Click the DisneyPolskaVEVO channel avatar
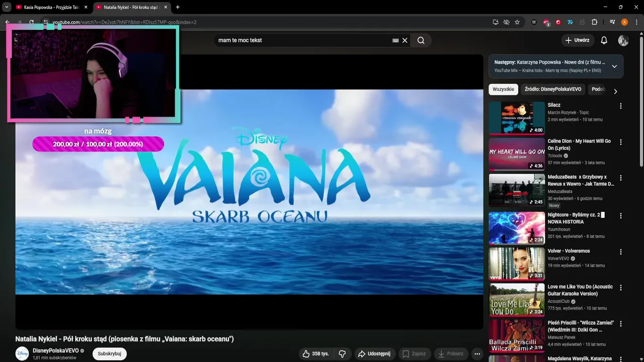Image resolution: width=644 pixels, height=362 pixels. click(x=22, y=354)
